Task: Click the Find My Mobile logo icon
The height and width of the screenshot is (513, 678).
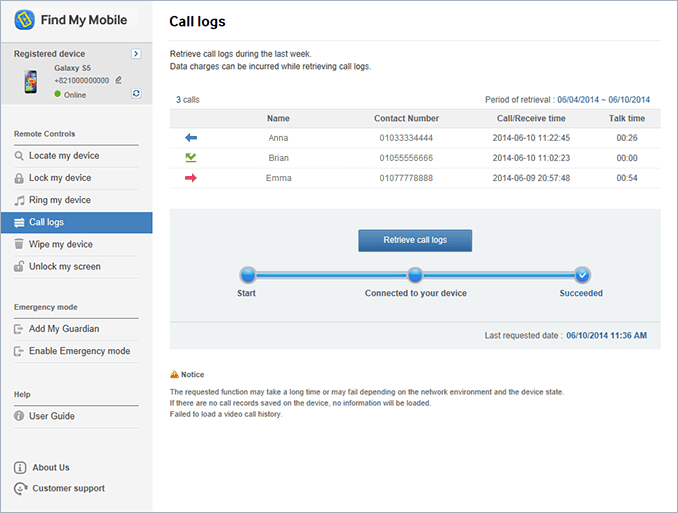Action: tap(26, 19)
